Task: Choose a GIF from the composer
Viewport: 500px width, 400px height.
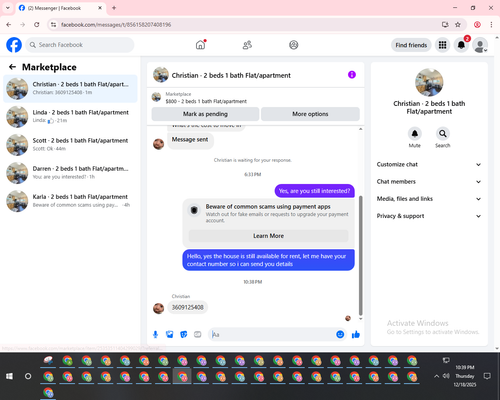Action: 198,334
